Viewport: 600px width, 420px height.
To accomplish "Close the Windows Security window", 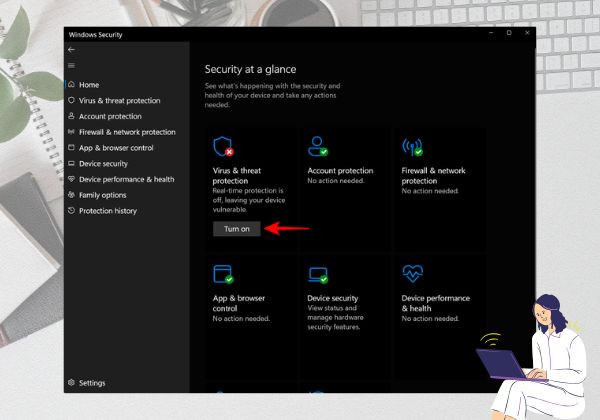I will pos(527,33).
